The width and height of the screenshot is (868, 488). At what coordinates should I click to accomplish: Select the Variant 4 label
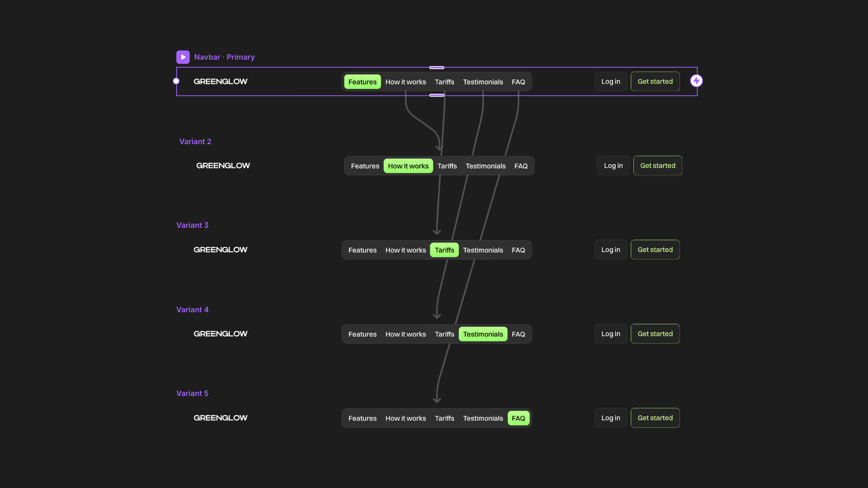[192, 310]
